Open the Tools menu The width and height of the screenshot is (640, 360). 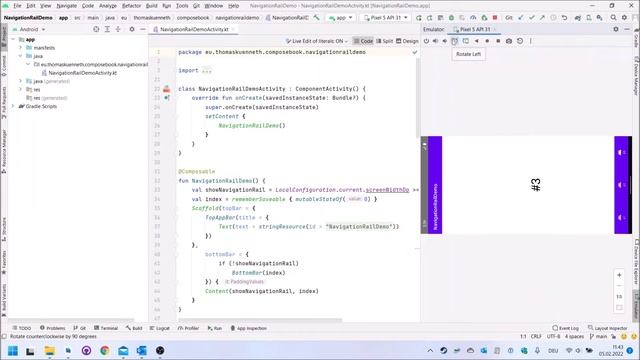click(x=182, y=6)
